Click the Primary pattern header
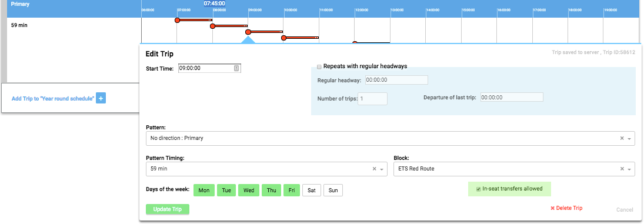 point(20,4)
